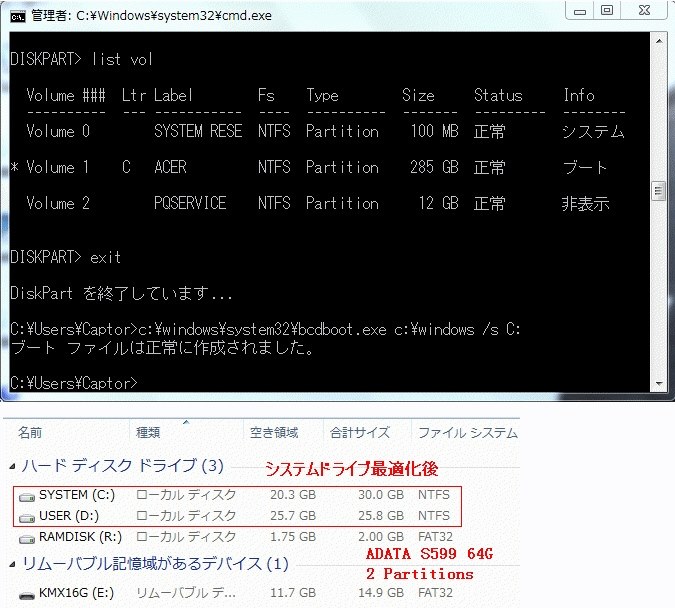Click the 100 MB size value

[434, 131]
